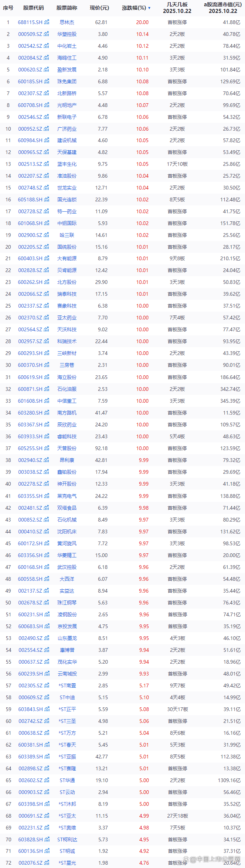Open chart icon beside 002678.SZ

point(47,603)
